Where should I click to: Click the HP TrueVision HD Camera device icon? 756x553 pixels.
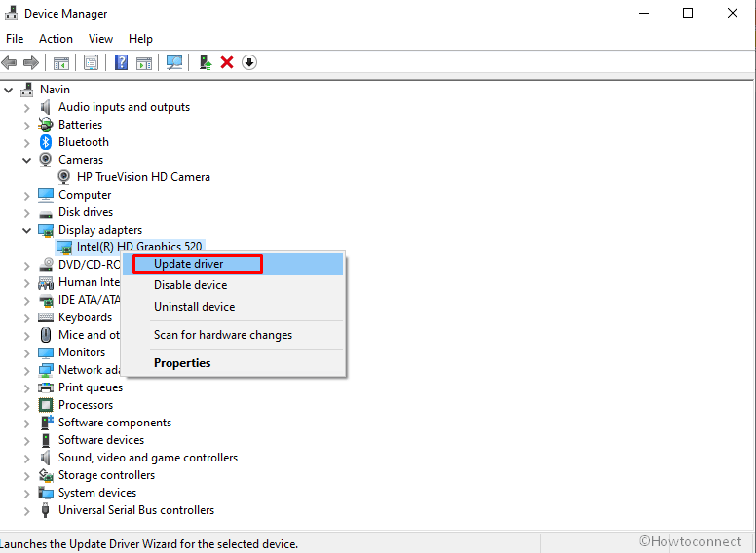[63, 177]
